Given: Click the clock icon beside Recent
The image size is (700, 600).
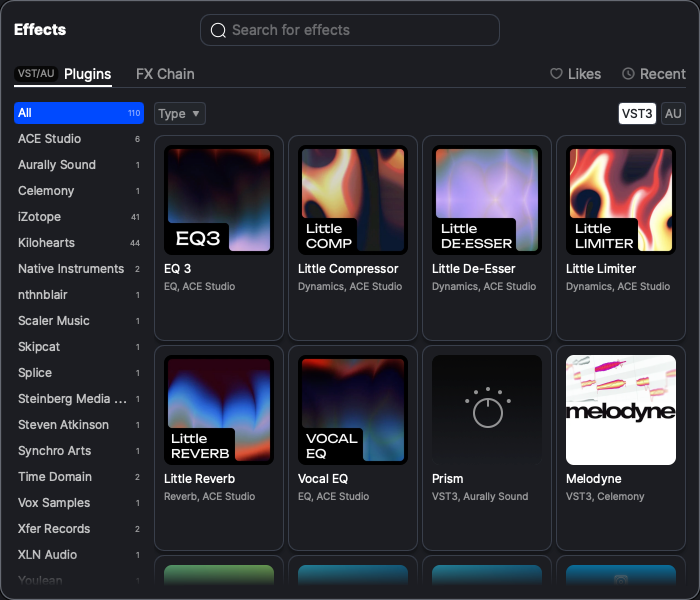Looking at the screenshot, I should 628,74.
